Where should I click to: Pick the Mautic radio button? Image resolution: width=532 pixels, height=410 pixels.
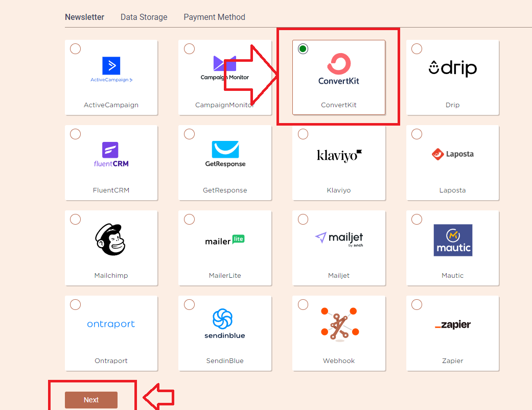pos(417,219)
